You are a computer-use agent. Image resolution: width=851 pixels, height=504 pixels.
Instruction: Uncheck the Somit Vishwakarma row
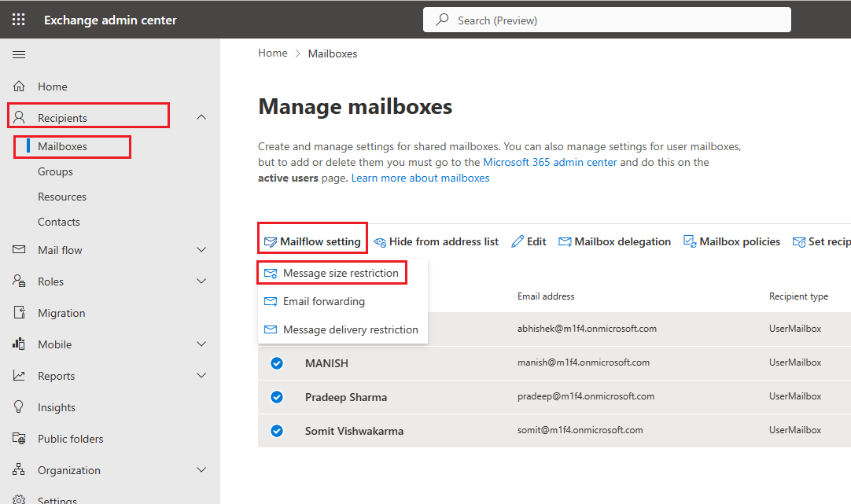pos(277,431)
